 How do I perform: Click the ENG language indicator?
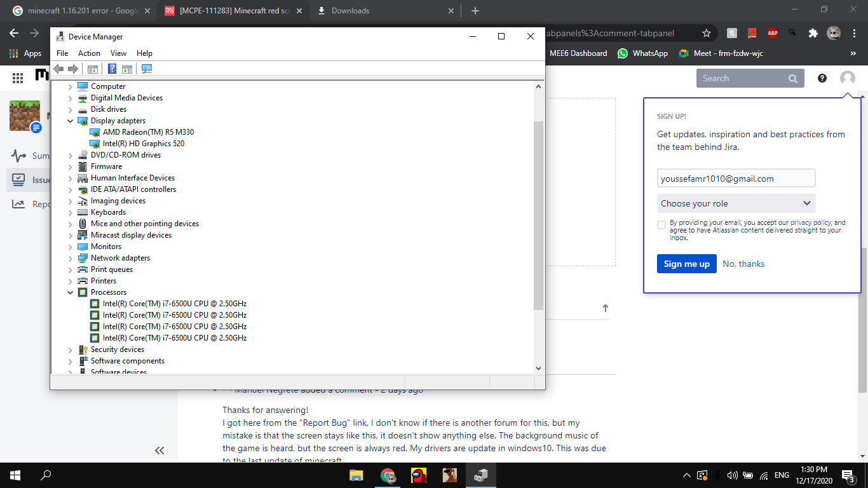coord(782,475)
